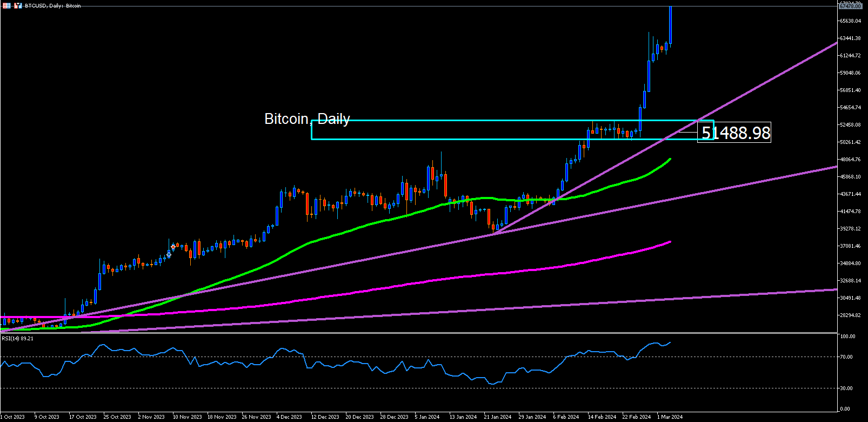Viewport: 868px width, 422px height.
Task: Click the 63441.38 price axis label
Action: [x=850, y=38]
